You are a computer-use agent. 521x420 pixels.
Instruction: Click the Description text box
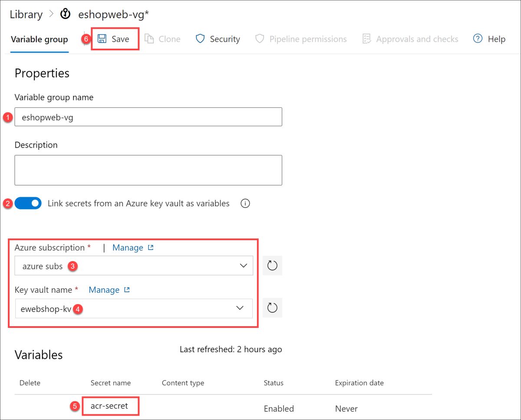[x=148, y=170]
